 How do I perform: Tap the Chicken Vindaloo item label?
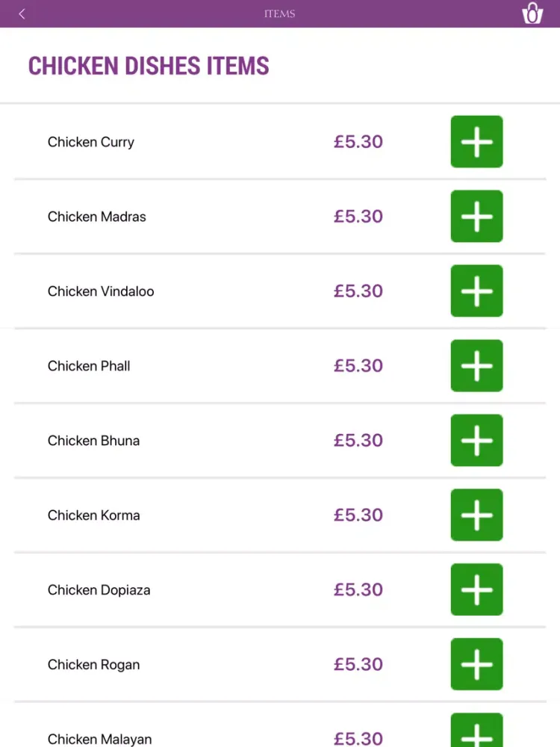[x=101, y=291]
